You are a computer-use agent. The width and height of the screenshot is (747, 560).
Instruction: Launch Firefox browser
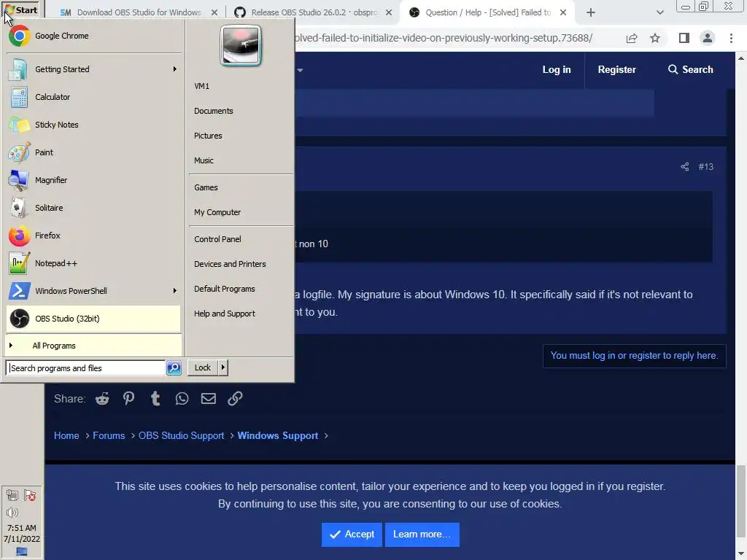pyautogui.click(x=93, y=236)
